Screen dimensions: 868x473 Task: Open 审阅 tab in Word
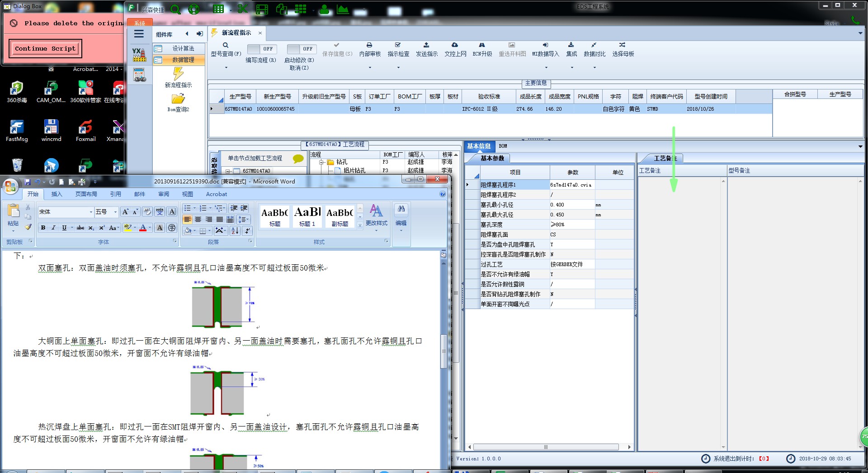pyautogui.click(x=164, y=194)
